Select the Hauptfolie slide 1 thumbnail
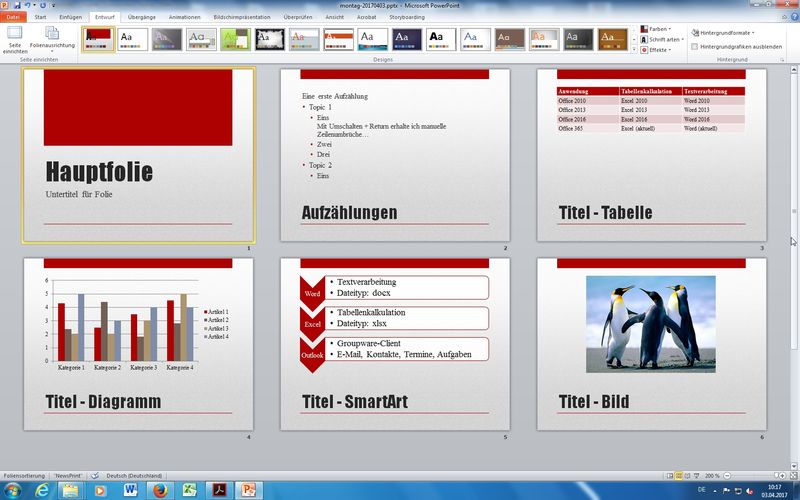 click(x=138, y=155)
